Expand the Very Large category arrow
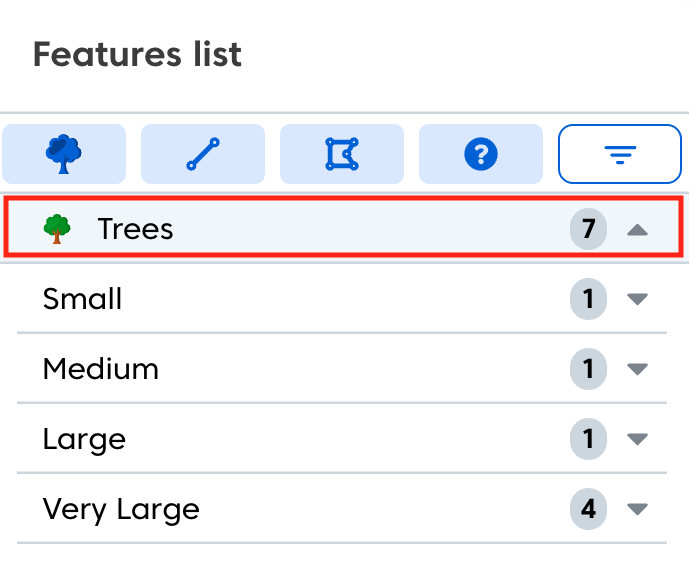This screenshot has width=689, height=573. (x=637, y=509)
